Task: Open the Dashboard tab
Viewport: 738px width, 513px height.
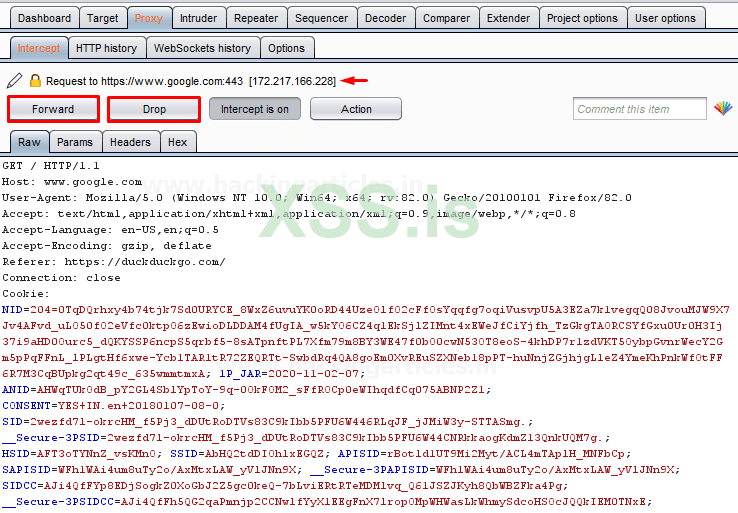Action: tap(44, 18)
